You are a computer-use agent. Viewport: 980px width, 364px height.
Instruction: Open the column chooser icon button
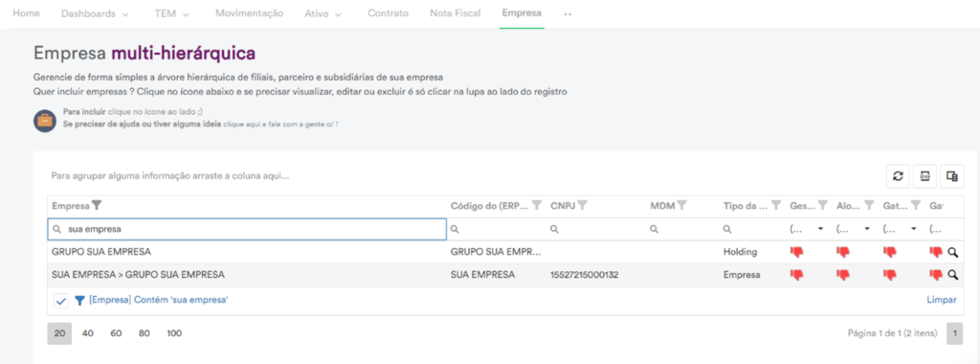[x=952, y=176]
